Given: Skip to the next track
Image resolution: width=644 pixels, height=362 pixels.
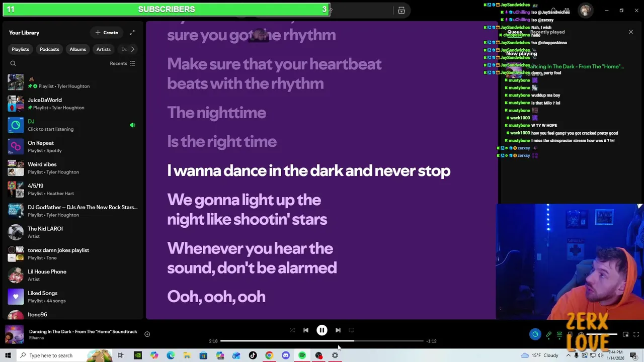Looking at the screenshot, I should coord(338,330).
